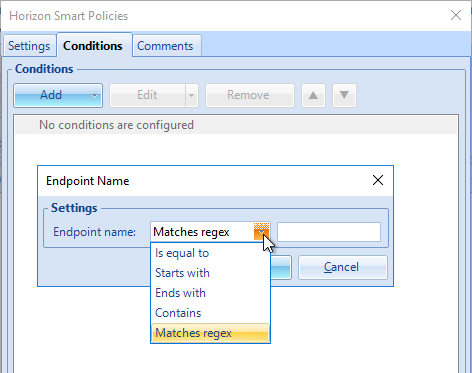Expand the Edit button dropdown arrow
The image size is (472, 373).
coord(192,95)
